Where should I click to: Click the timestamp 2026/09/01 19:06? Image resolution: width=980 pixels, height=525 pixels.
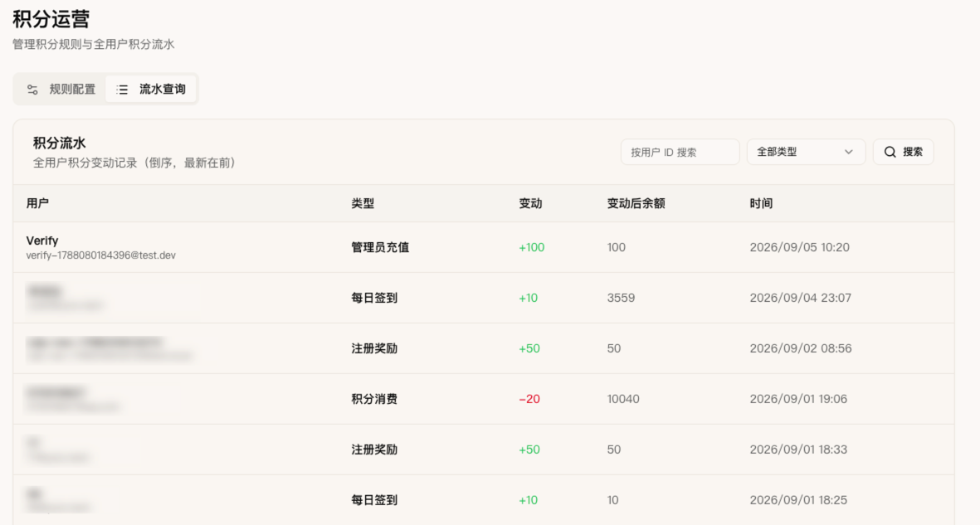798,400
